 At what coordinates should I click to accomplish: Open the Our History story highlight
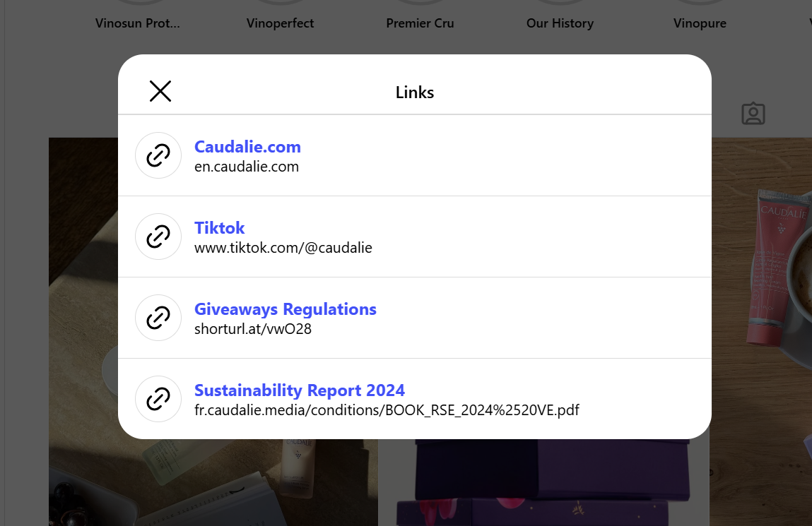(560, 23)
